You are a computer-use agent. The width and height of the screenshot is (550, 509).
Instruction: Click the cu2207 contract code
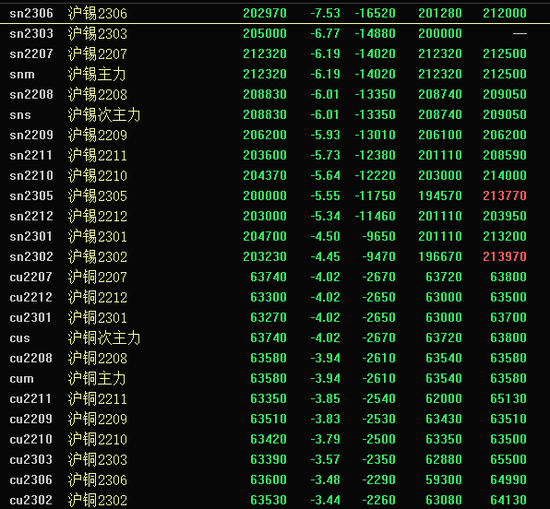point(31,277)
